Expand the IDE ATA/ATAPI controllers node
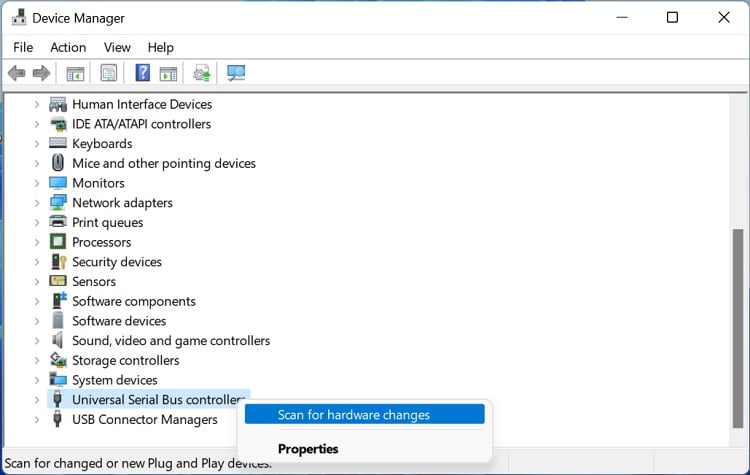750x475 pixels. [x=37, y=124]
